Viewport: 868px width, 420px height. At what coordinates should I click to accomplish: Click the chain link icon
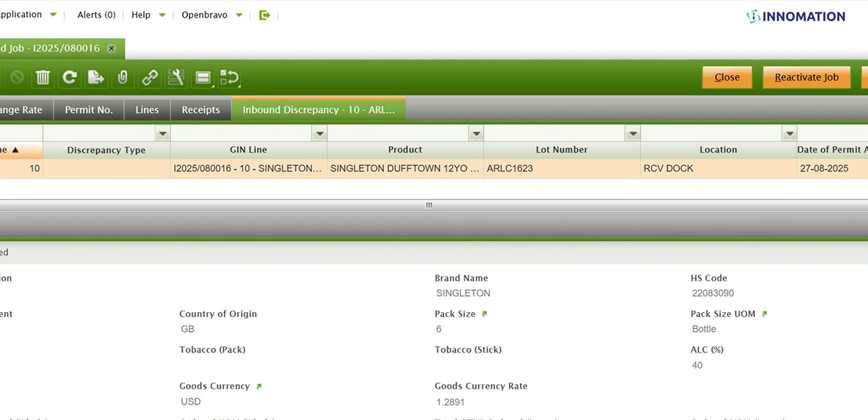tap(149, 77)
